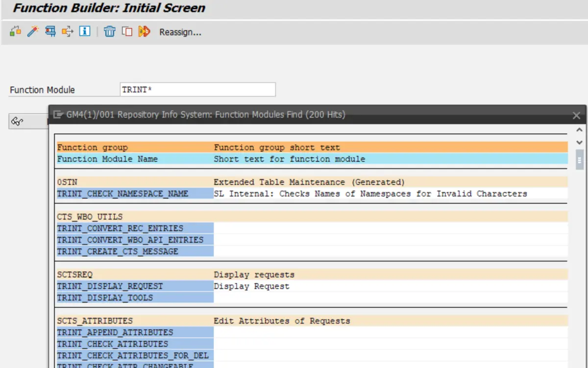Click the Display button with glasses icon

tap(28, 122)
